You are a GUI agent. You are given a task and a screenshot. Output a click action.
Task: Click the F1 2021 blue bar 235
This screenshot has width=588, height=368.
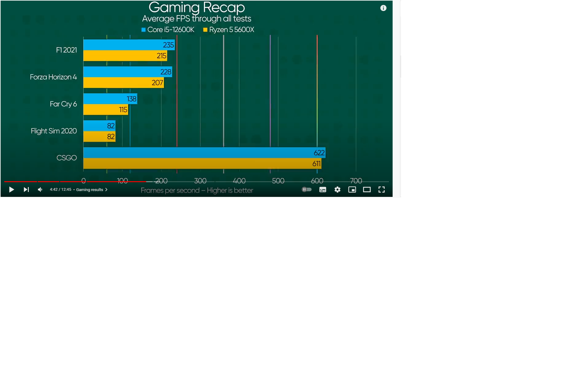(x=129, y=45)
